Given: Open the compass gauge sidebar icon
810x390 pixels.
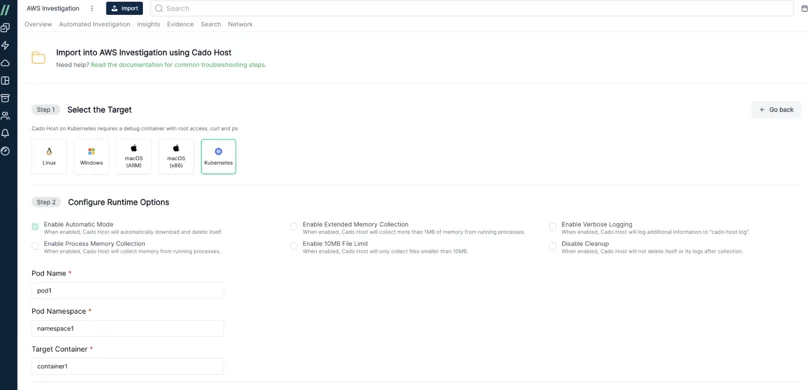Looking at the screenshot, I should click(5, 151).
